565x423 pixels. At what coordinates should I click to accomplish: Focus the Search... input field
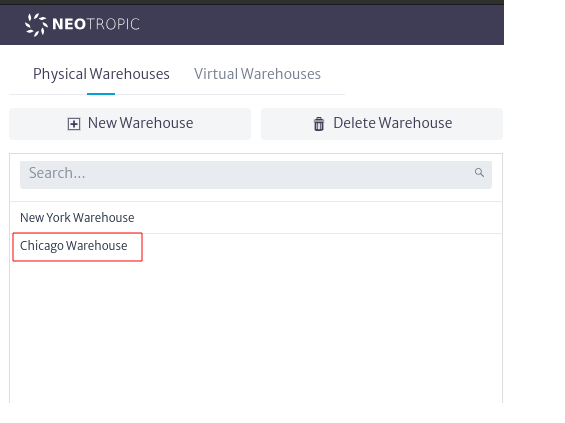pos(256,175)
